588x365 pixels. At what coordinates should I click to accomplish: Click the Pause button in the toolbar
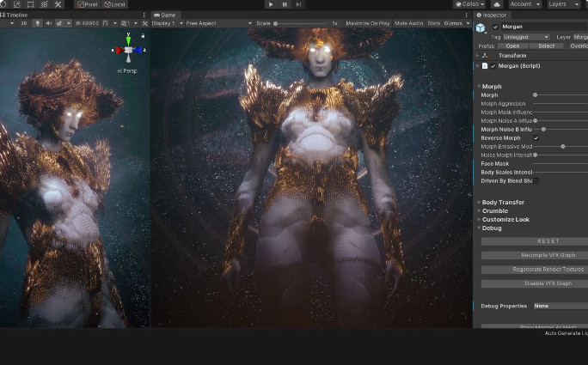click(x=285, y=4)
